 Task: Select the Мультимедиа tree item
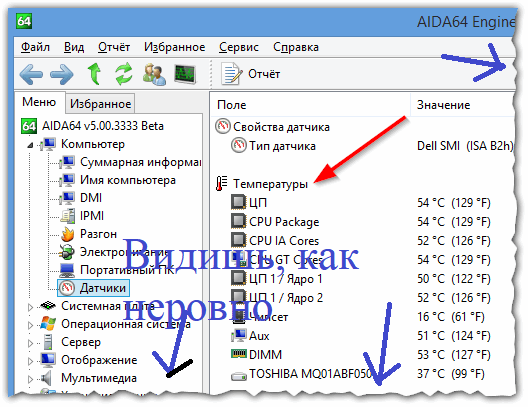99,378
